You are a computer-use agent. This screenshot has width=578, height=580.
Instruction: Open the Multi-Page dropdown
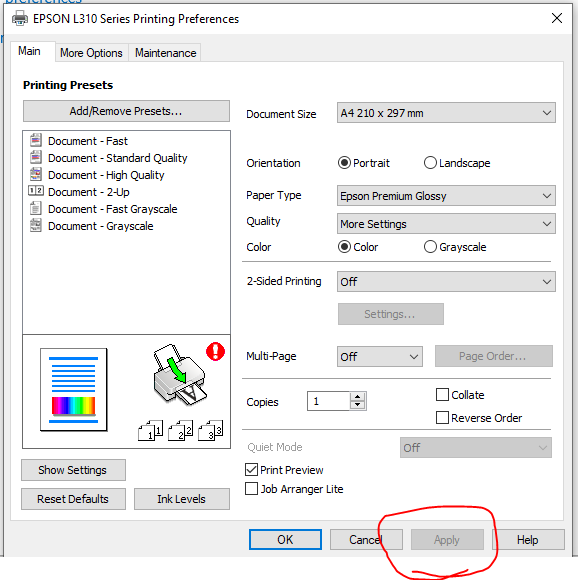(x=380, y=357)
